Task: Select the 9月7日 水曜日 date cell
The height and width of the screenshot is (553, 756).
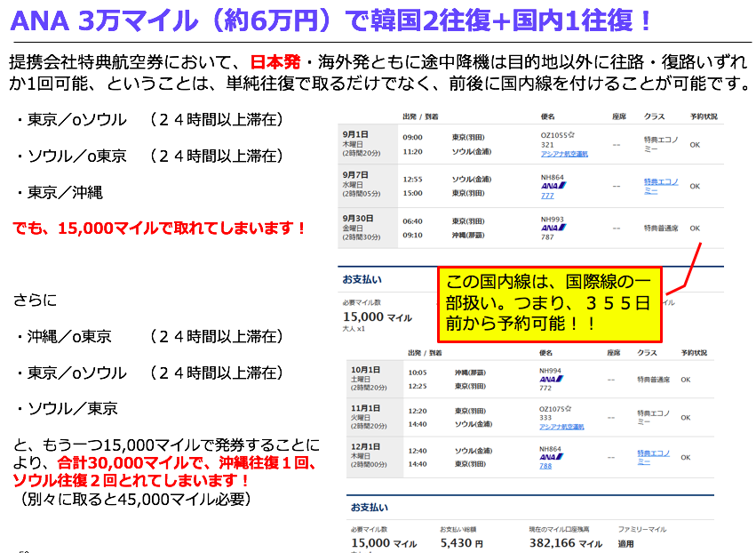Action: tap(368, 185)
